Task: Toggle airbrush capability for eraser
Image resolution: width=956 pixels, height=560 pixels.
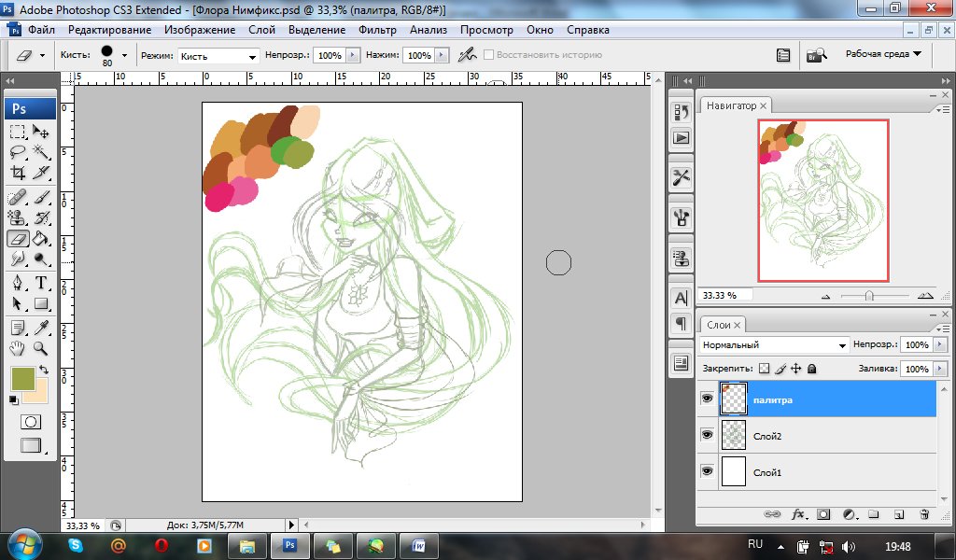Action: tap(468, 55)
